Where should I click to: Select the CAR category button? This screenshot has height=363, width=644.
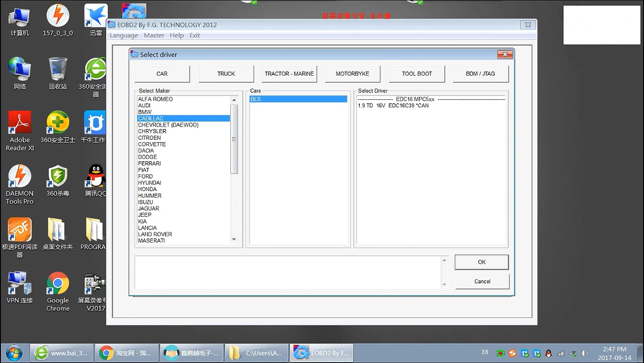tap(162, 74)
